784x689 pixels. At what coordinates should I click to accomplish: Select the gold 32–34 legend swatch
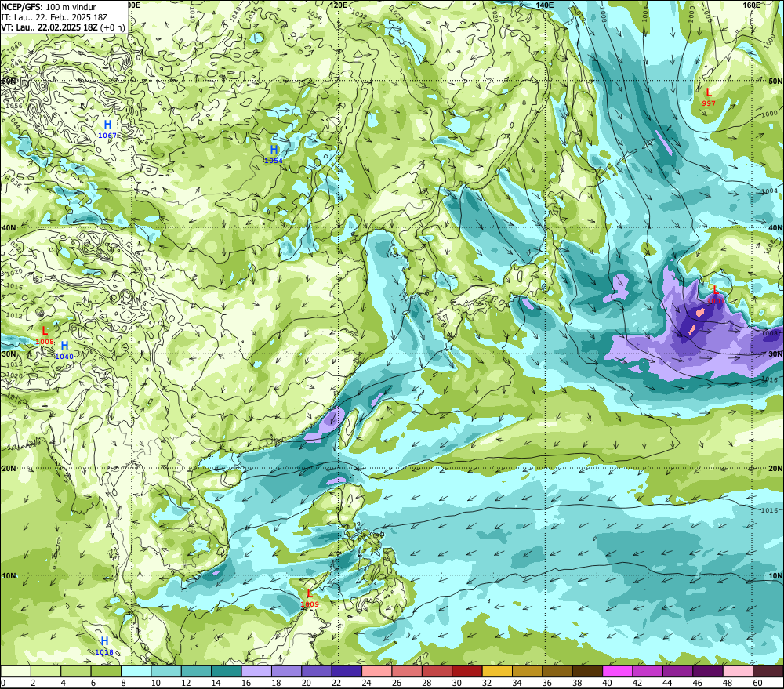[497, 672]
